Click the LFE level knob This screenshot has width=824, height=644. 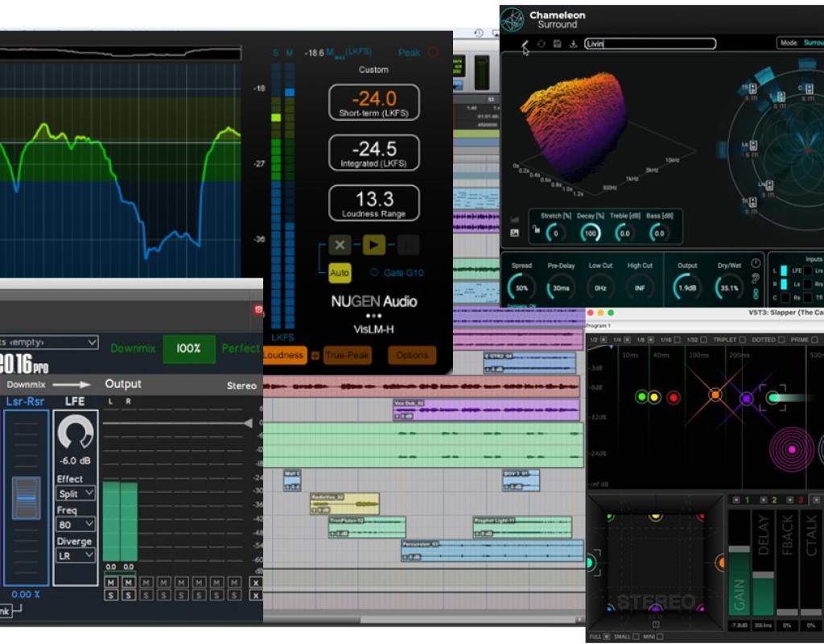pos(75,432)
